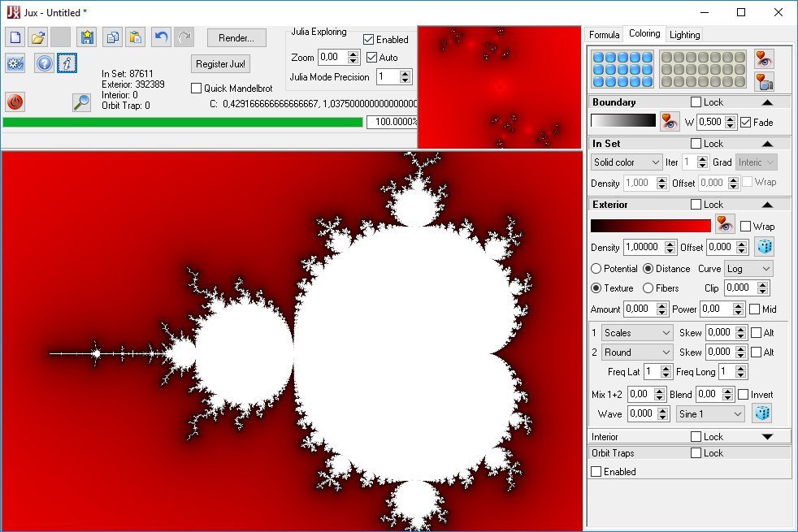
Task: Click the Undo arrow icon
Action: point(161,37)
